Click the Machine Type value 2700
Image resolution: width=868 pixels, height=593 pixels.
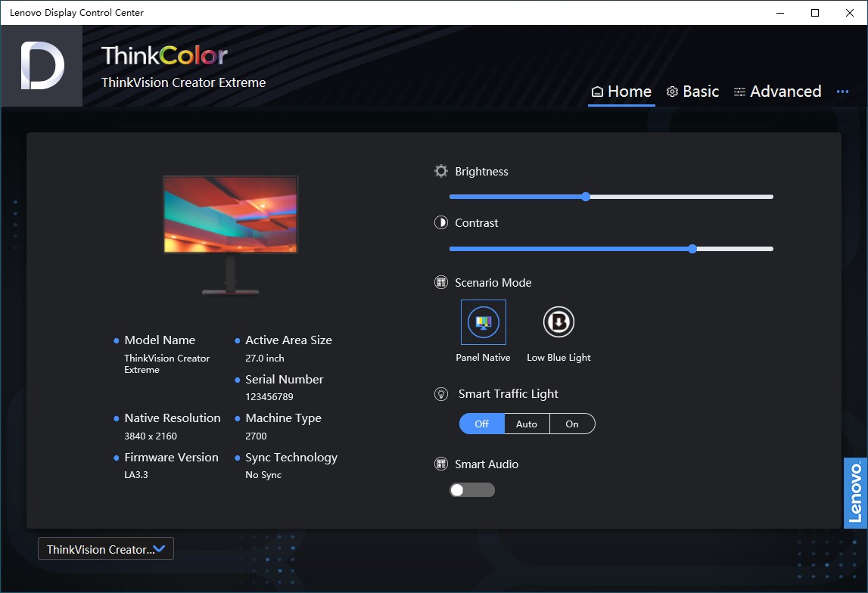256,436
